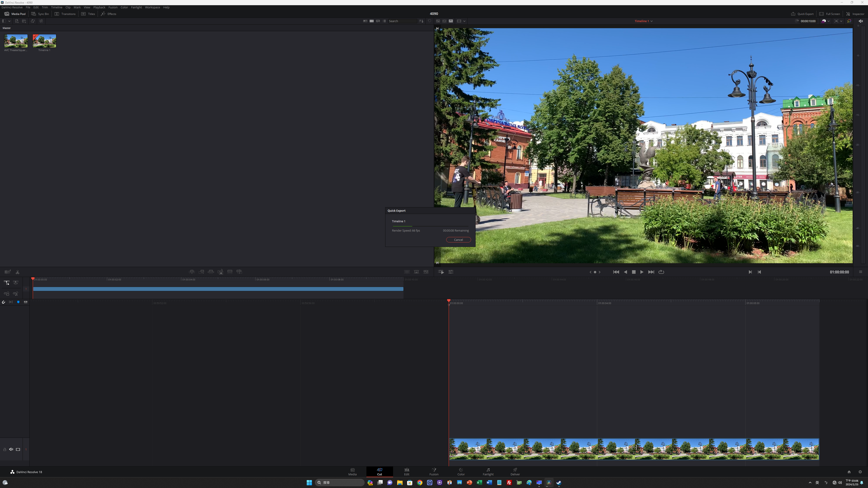Open the Fairlight menu in menu bar
The height and width of the screenshot is (488, 868).
(x=137, y=7)
